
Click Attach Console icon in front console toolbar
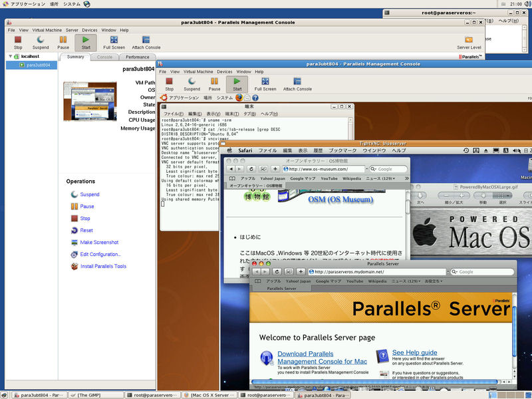297,81
